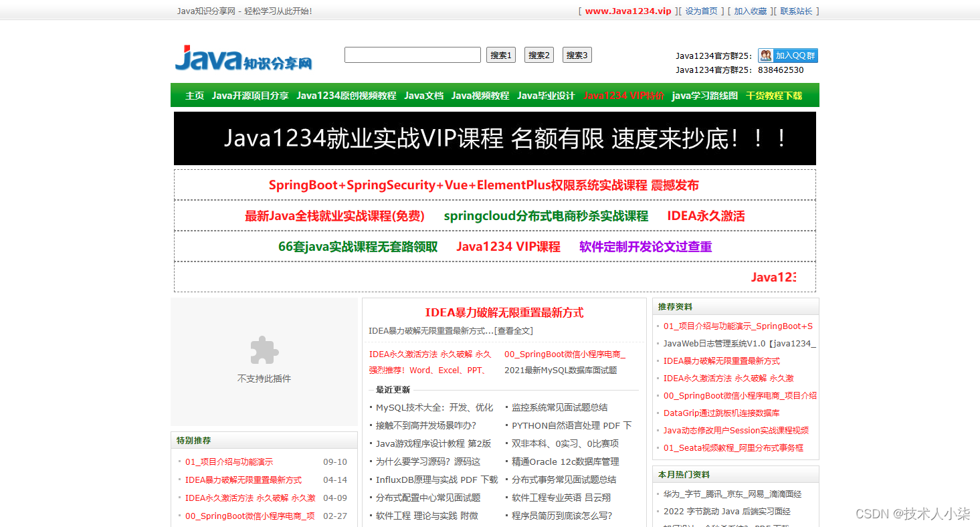The image size is (980, 527).
Task: Open 为什么要学习源码？ article
Action: click(x=428, y=461)
